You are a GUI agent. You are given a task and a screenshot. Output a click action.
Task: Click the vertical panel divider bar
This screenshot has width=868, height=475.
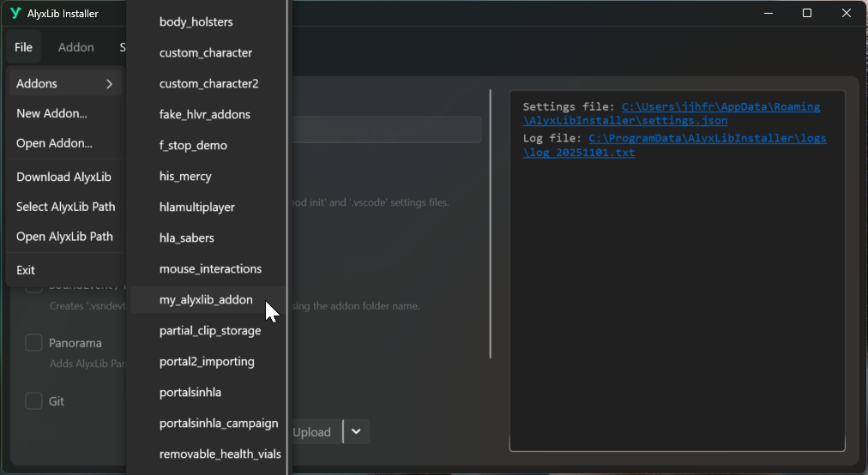point(490,223)
